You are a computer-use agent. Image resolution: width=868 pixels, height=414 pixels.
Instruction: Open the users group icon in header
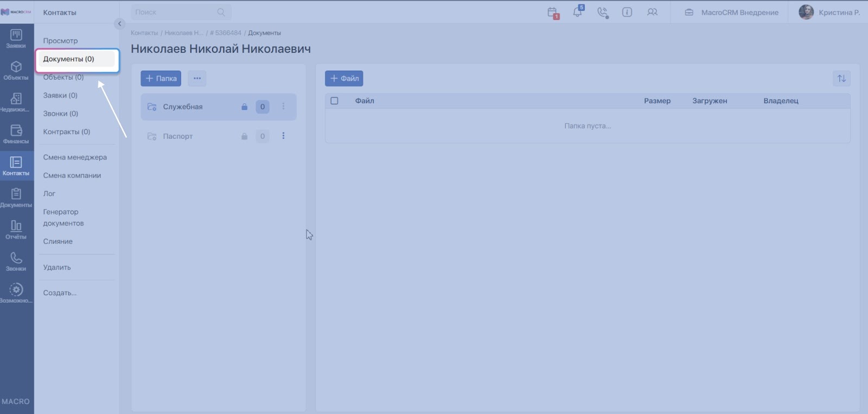[652, 12]
